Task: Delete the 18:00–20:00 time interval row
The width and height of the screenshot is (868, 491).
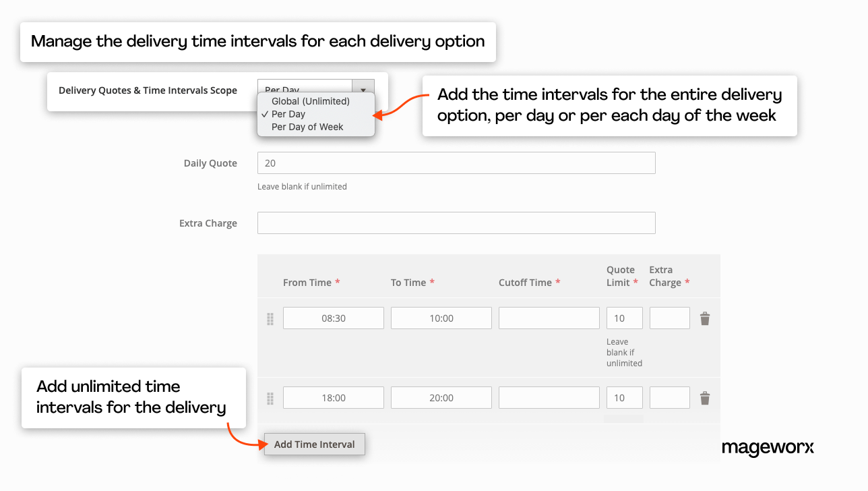Action: point(704,397)
